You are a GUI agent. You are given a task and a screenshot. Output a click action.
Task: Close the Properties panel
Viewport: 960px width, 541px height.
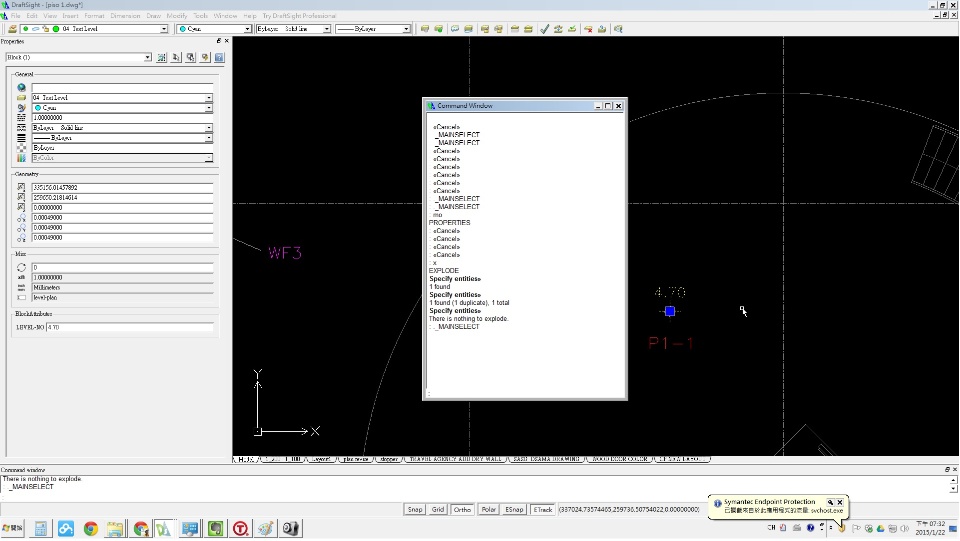[227, 41]
